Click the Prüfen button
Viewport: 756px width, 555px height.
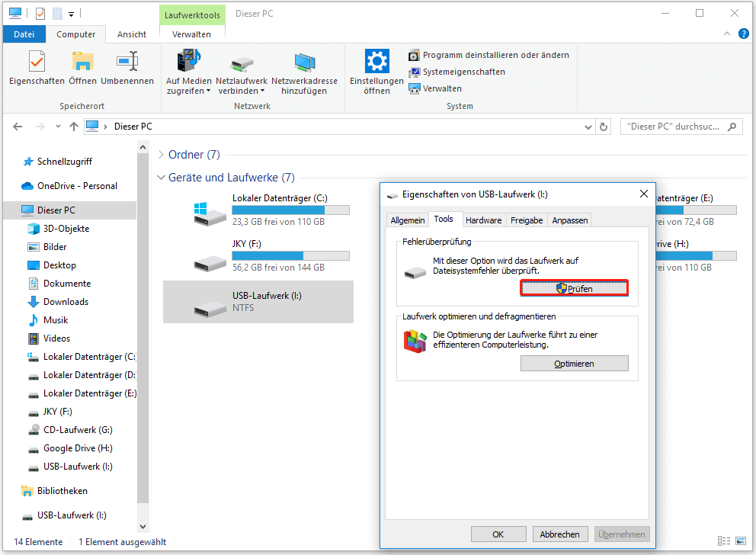574,287
